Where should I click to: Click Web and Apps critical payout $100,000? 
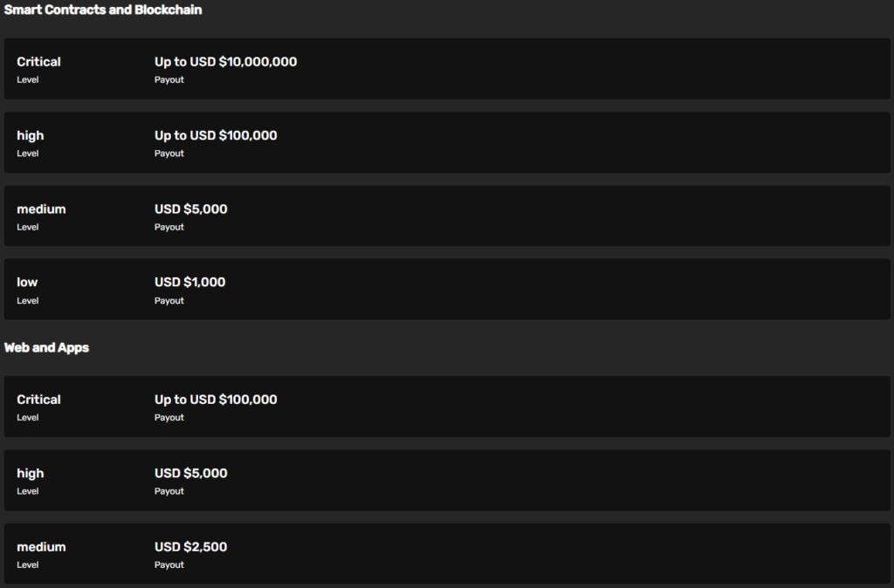[x=216, y=400]
